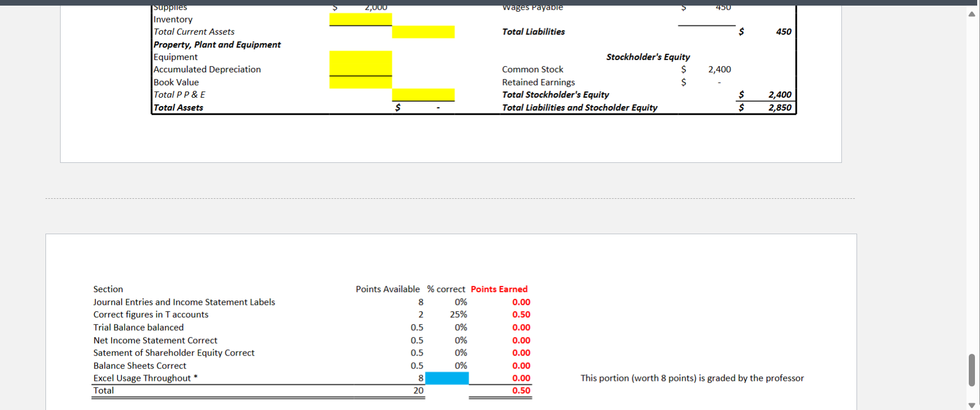Click the 'Accumulated Depreciation' label
This screenshot has height=410, width=980.
coord(207,69)
